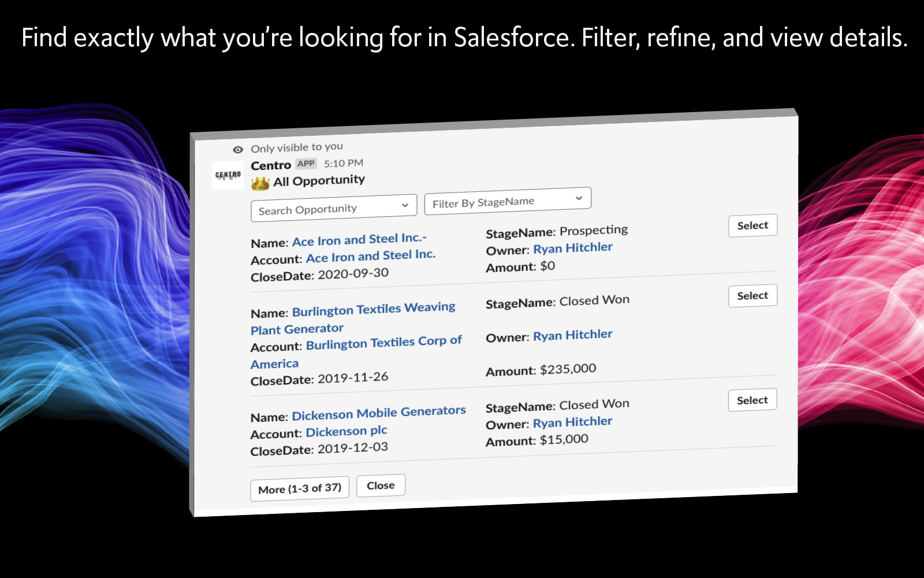Open the Ace Iron and Steel Inc. account
The width and height of the screenshot is (924, 578).
371,256
